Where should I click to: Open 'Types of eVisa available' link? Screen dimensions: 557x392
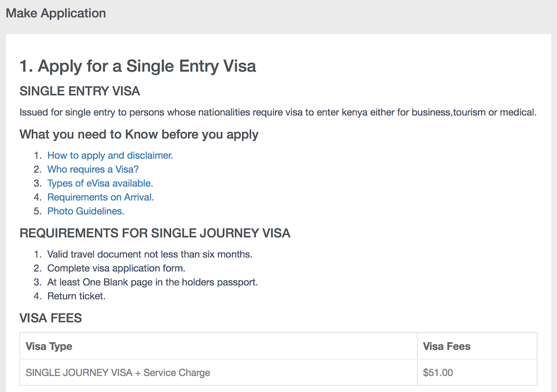[100, 183]
